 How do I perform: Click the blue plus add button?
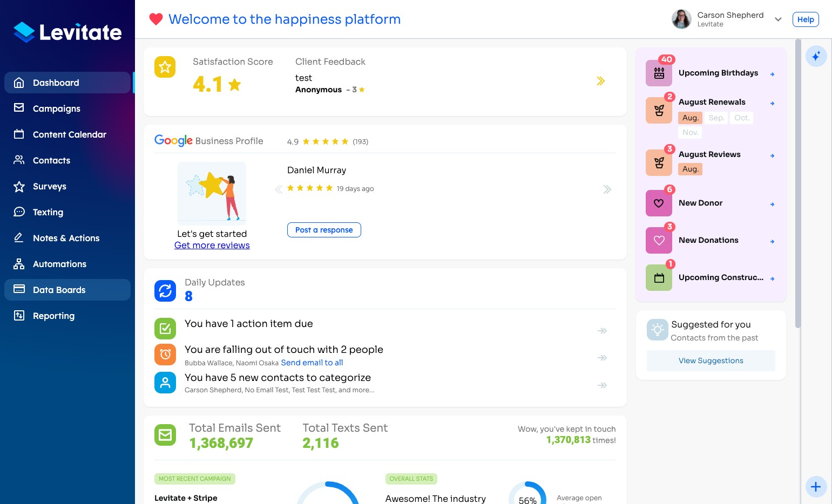point(816,487)
